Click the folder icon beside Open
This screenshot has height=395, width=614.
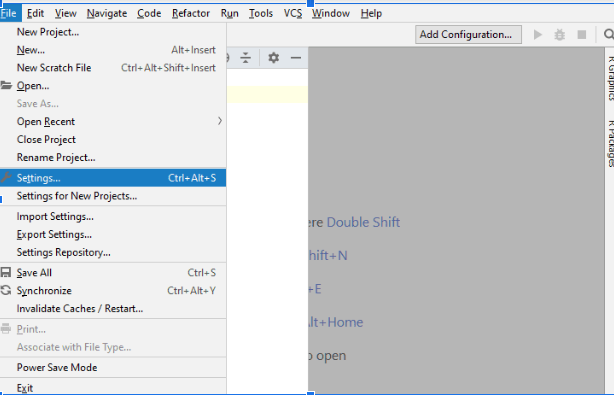(x=6, y=85)
